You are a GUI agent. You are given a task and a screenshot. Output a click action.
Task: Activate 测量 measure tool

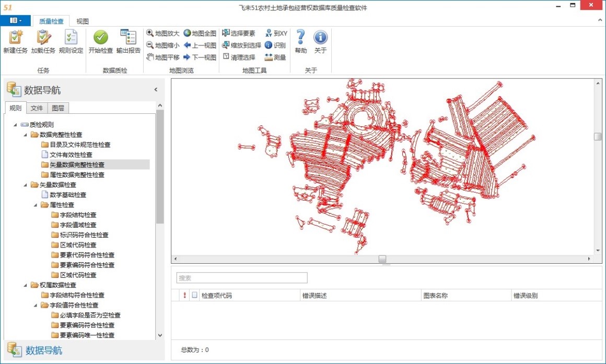click(275, 57)
